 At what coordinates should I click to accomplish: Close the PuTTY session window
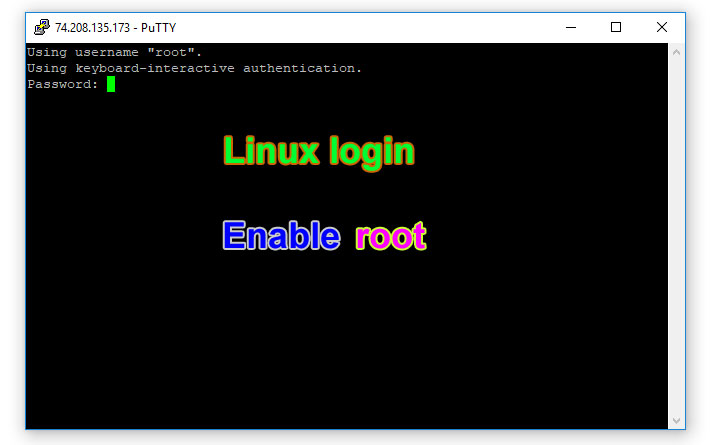(x=662, y=27)
